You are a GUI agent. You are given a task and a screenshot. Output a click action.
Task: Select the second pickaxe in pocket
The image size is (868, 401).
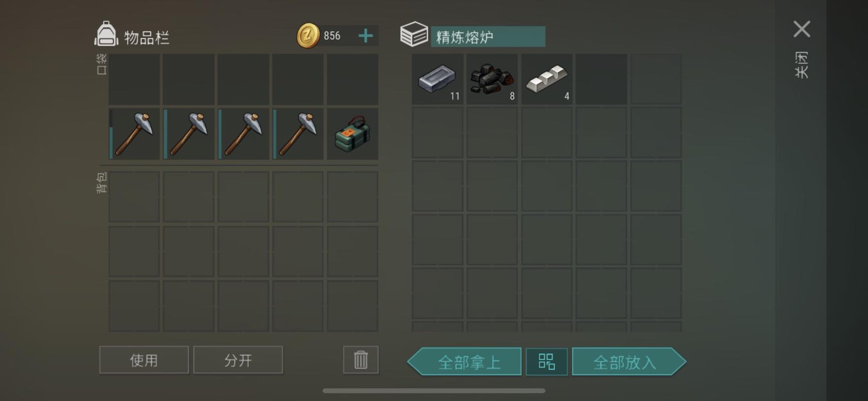point(189,134)
